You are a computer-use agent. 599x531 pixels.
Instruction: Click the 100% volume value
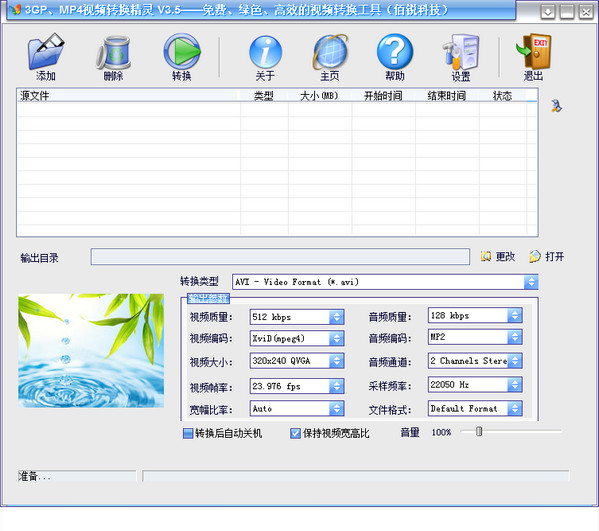pyautogui.click(x=441, y=432)
